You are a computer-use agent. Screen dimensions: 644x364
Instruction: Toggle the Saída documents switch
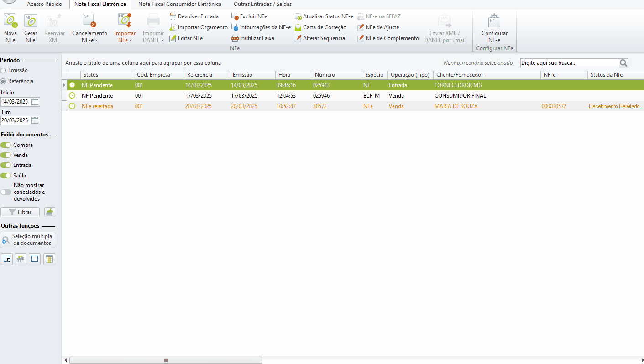[x=5, y=176]
